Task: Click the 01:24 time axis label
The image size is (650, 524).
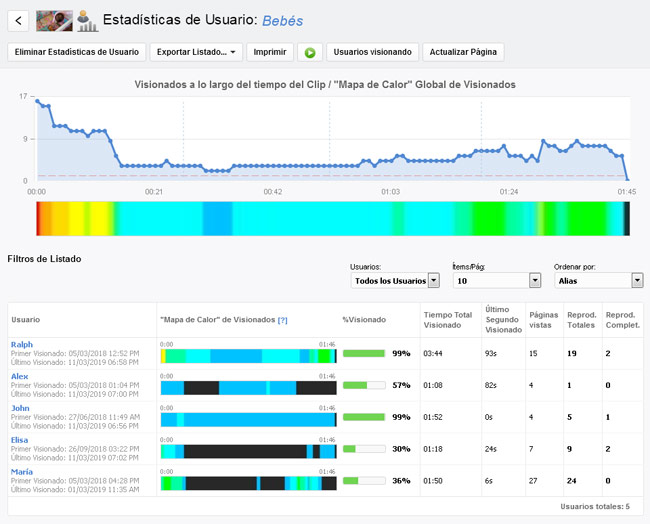Action: pyautogui.click(x=509, y=192)
